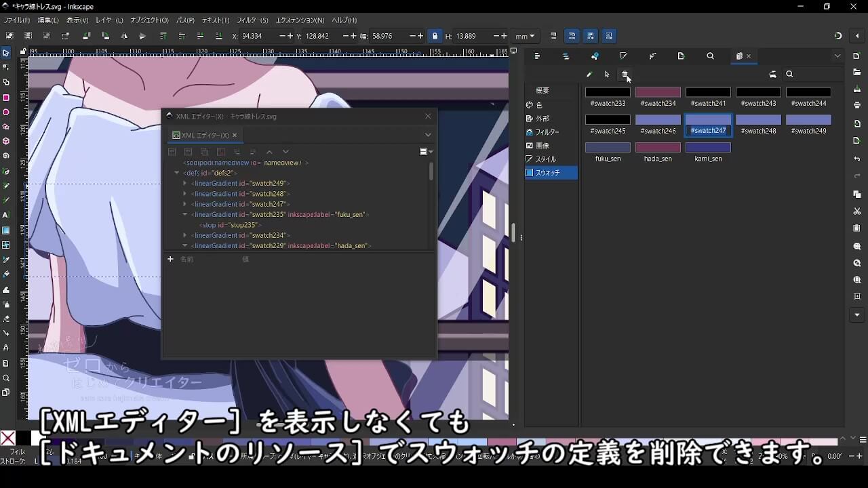Open the XML editor panel chevron menu
This screenshot has width=868, height=488.
point(428,135)
